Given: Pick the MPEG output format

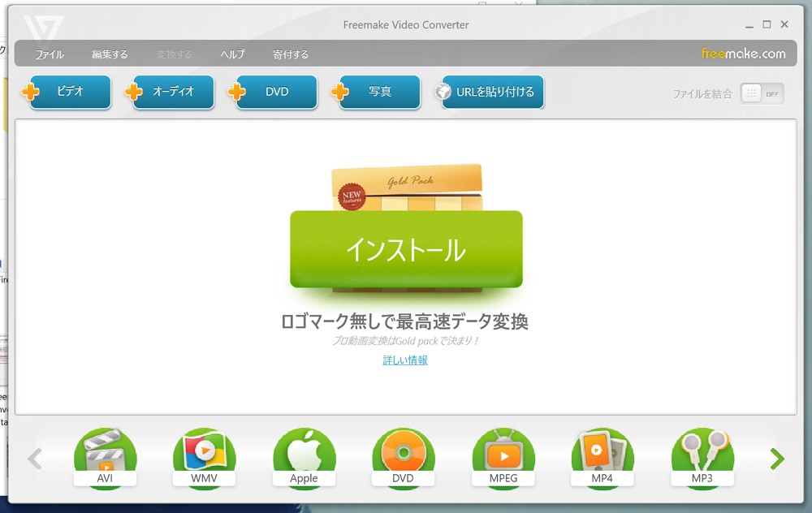Looking at the screenshot, I should tap(503, 455).
